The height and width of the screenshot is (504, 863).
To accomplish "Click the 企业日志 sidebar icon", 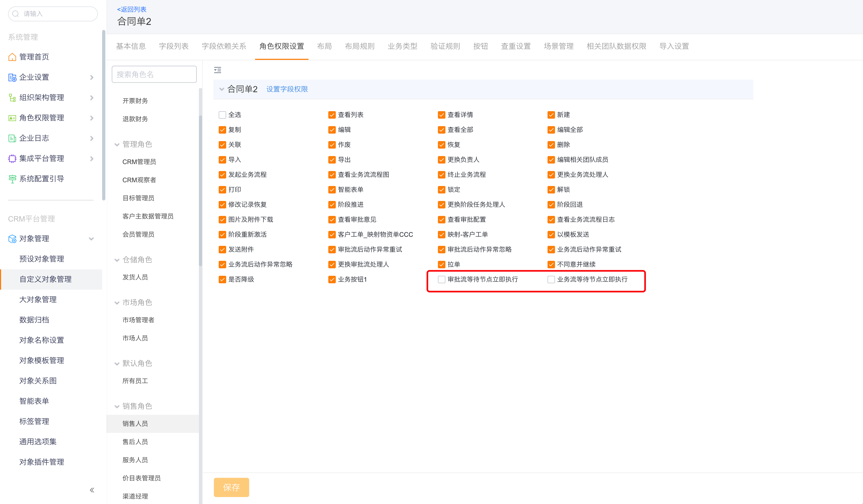I will (12, 138).
